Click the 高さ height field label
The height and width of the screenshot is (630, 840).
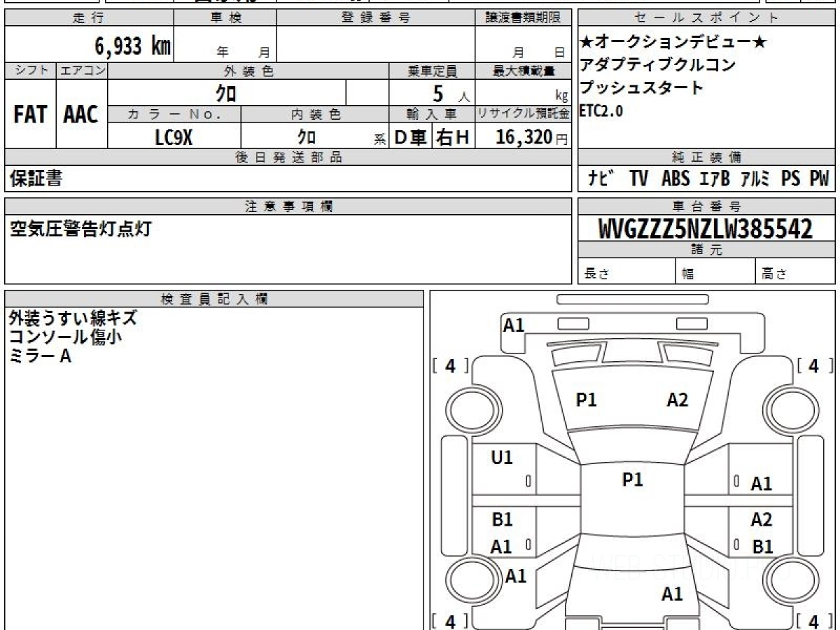(x=775, y=274)
